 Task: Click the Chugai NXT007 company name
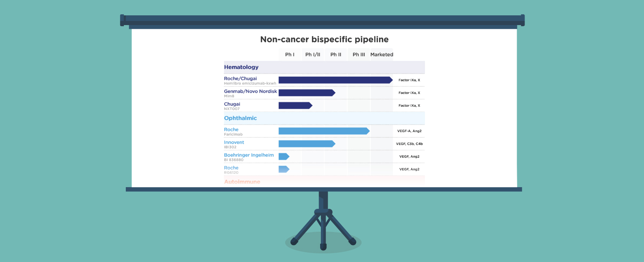pyautogui.click(x=232, y=104)
